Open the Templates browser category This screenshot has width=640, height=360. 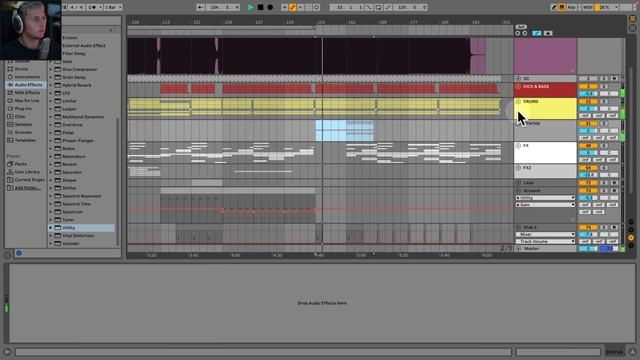[x=25, y=140]
